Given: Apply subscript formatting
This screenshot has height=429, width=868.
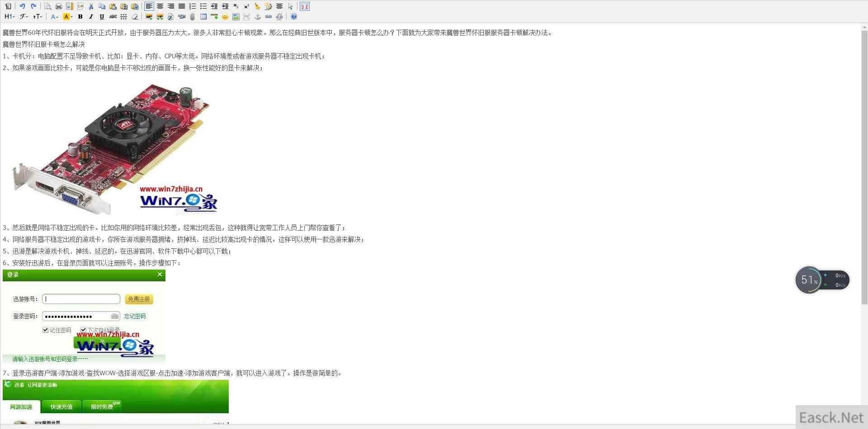Looking at the screenshot, I should (236, 6).
